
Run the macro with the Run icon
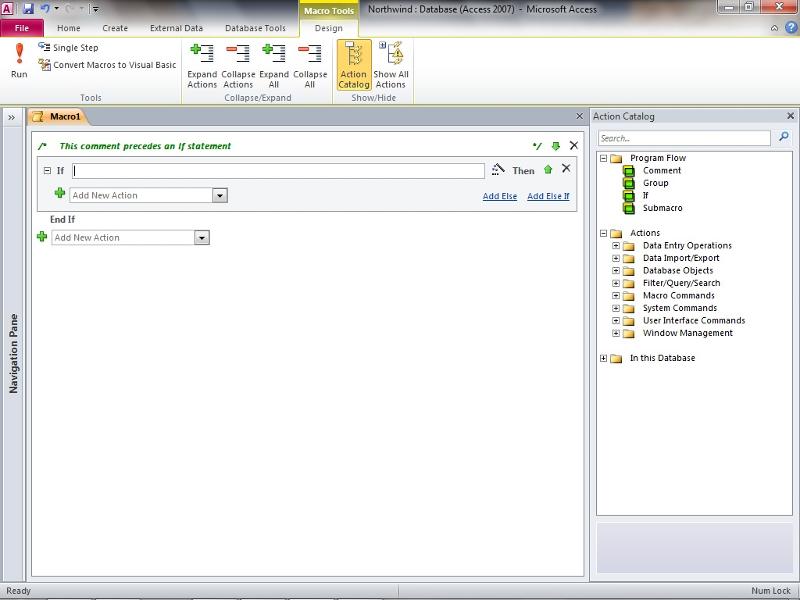pyautogui.click(x=19, y=60)
